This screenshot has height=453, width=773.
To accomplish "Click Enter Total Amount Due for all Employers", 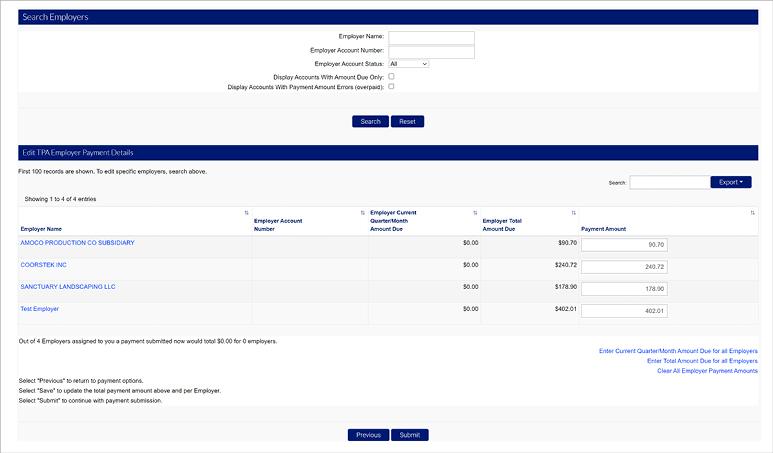I will [x=702, y=361].
